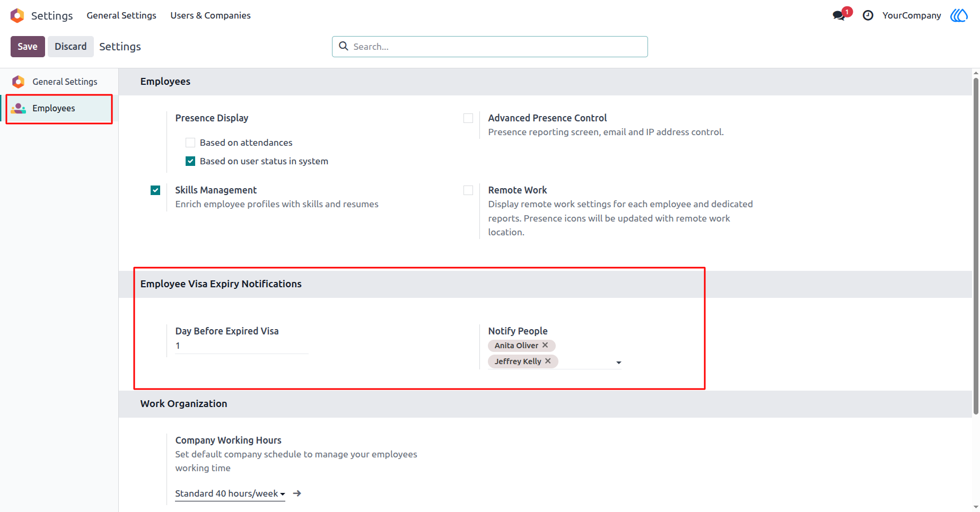
Task: Toggle Skills Management checkbox
Action: 155,190
